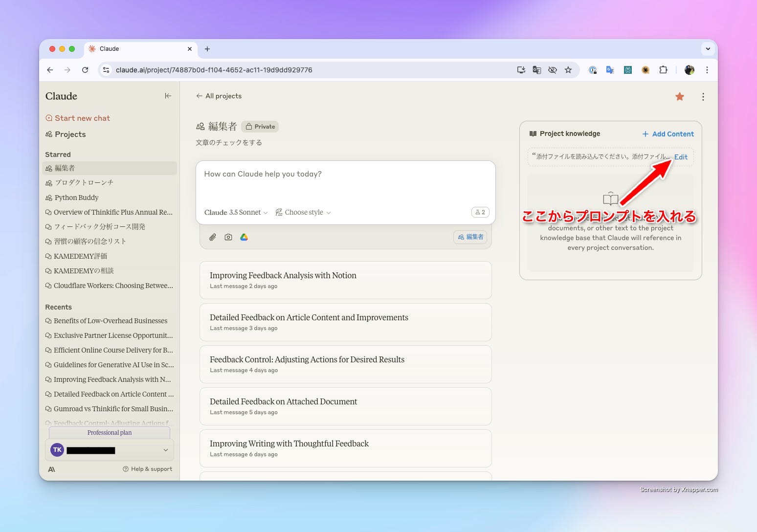Viewport: 757px width, 532px height.
Task: Open Projects in the sidebar
Action: 66,134
